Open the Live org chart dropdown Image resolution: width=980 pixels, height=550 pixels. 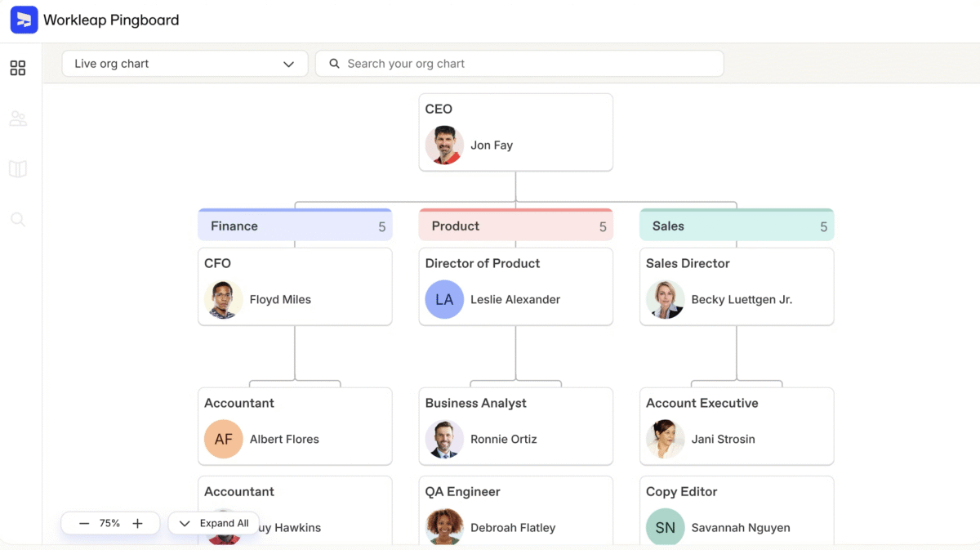[185, 64]
